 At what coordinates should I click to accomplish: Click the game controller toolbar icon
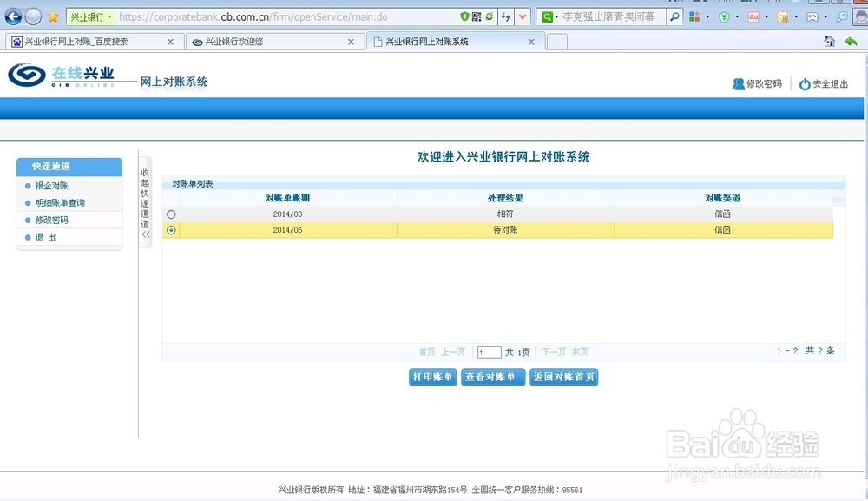click(x=812, y=17)
